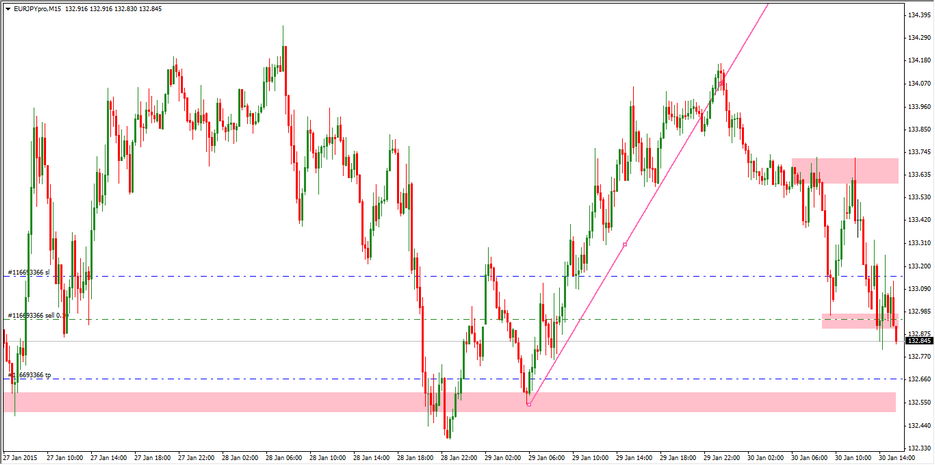
Task: Click the 133.090 price scale label
Action: 919,289
